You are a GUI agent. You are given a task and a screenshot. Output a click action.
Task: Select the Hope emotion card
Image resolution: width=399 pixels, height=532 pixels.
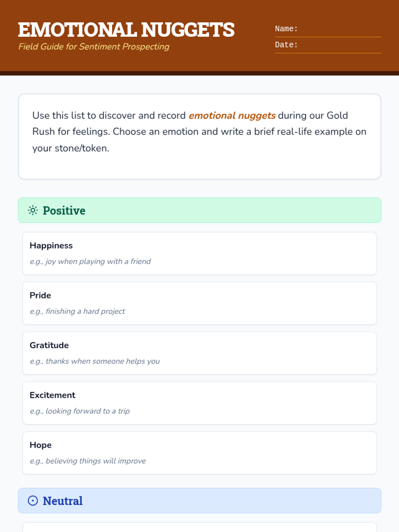(199, 453)
